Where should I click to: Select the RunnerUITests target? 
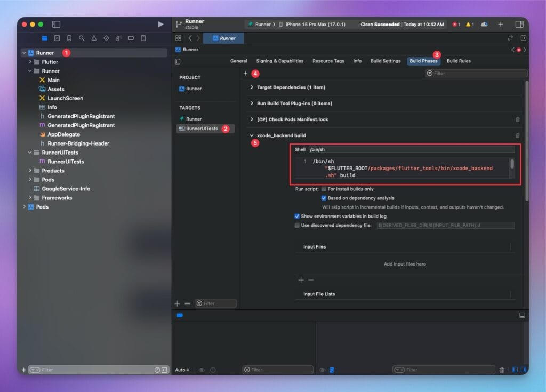click(x=205, y=129)
